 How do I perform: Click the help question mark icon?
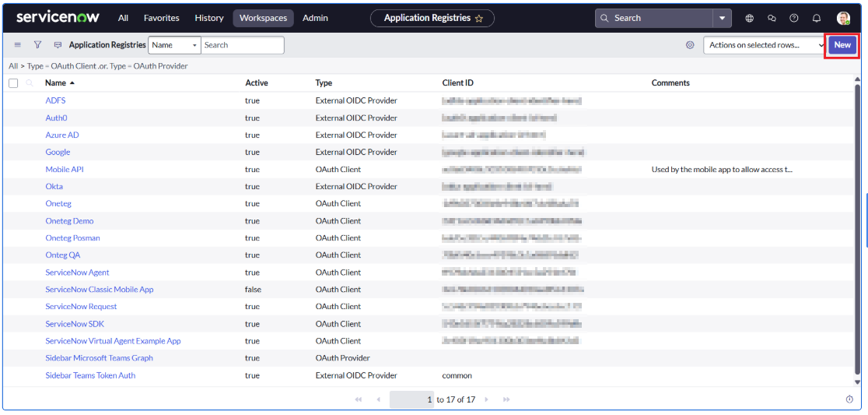[794, 18]
